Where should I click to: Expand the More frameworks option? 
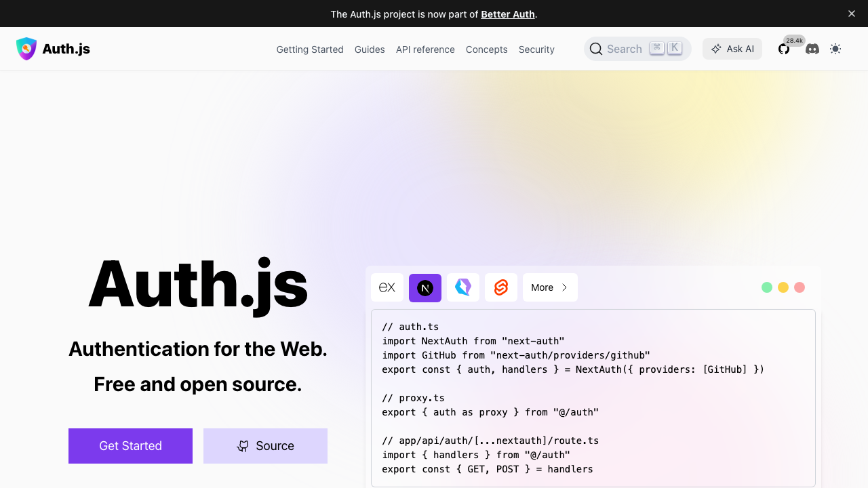(550, 287)
